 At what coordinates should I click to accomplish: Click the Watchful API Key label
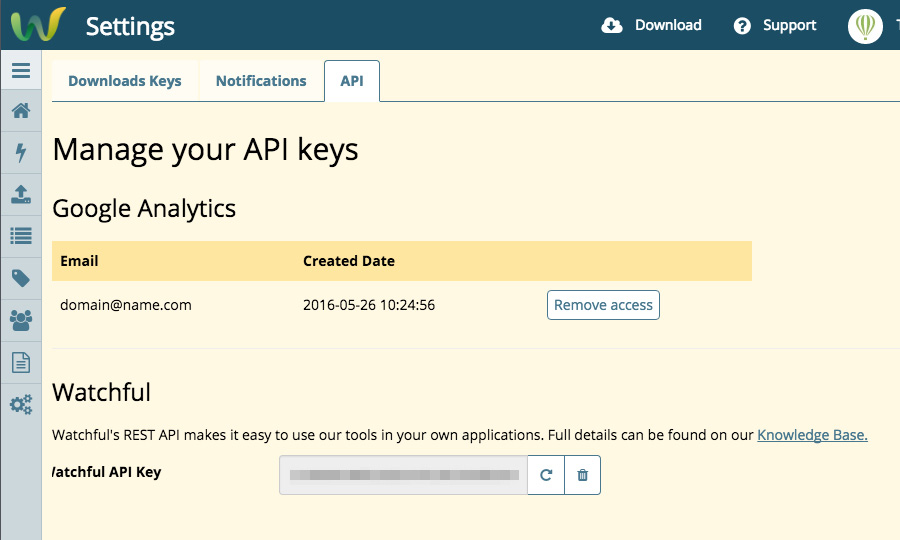[x=107, y=472]
